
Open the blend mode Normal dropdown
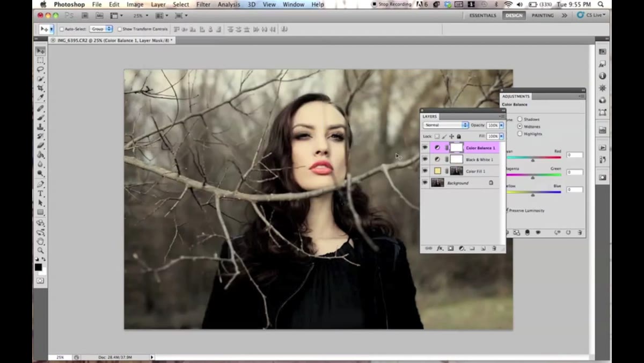[x=445, y=125]
